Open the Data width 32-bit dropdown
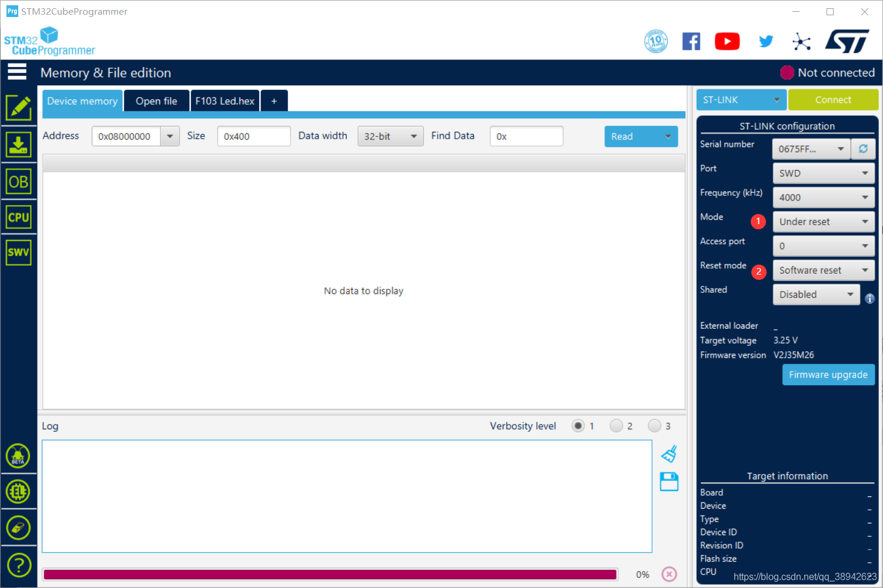Screen dimensions: 883x588 point(390,136)
